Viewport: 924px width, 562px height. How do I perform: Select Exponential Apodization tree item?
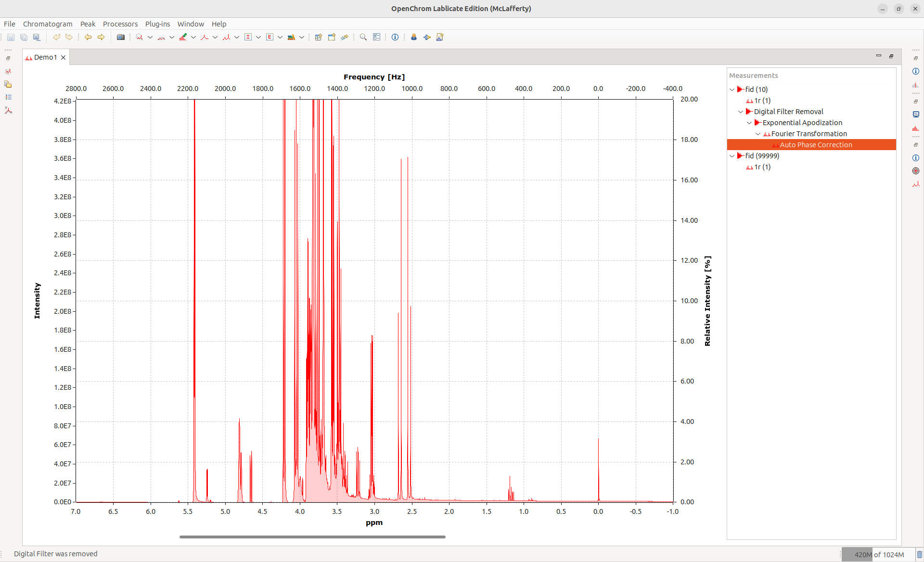pos(802,123)
